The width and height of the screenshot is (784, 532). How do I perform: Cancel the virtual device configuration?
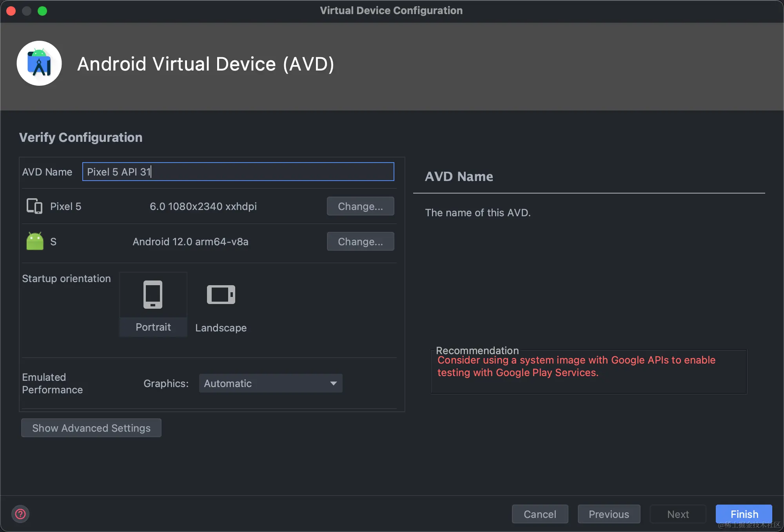pos(540,514)
